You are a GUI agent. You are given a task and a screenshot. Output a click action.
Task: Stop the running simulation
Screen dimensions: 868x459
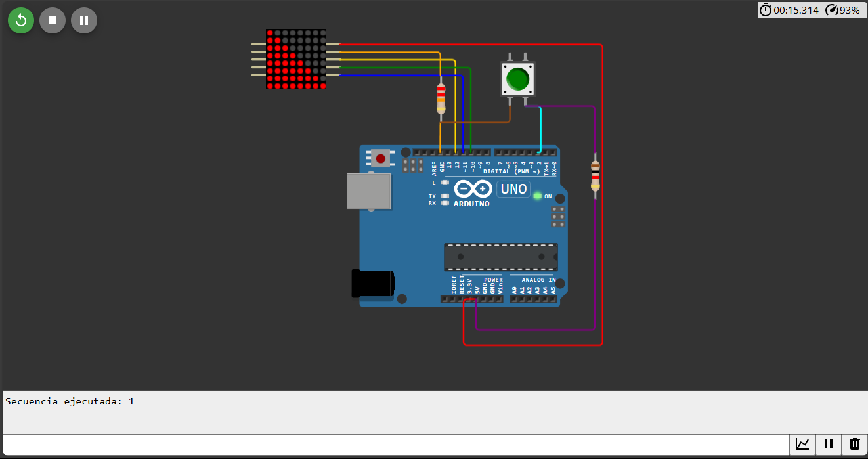pos(52,20)
